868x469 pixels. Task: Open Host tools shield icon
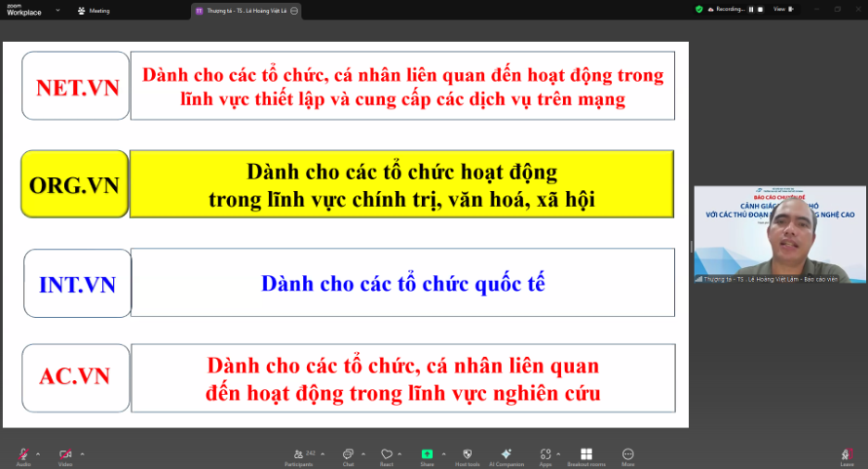point(467,454)
